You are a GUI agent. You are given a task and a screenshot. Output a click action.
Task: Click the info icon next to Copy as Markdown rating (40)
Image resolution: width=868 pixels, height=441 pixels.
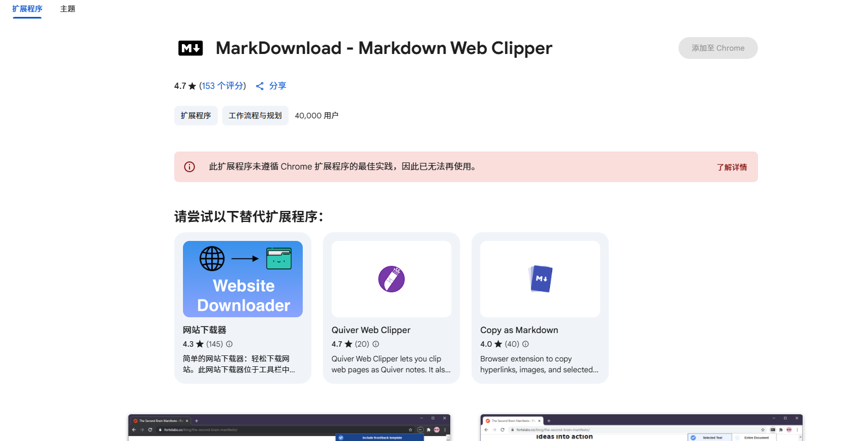525,344
